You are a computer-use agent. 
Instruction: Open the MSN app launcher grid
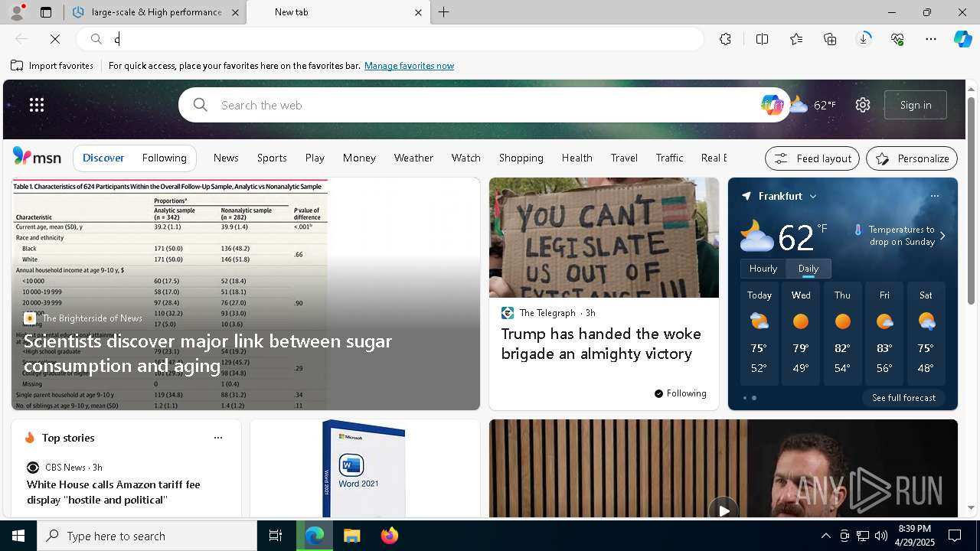point(37,105)
